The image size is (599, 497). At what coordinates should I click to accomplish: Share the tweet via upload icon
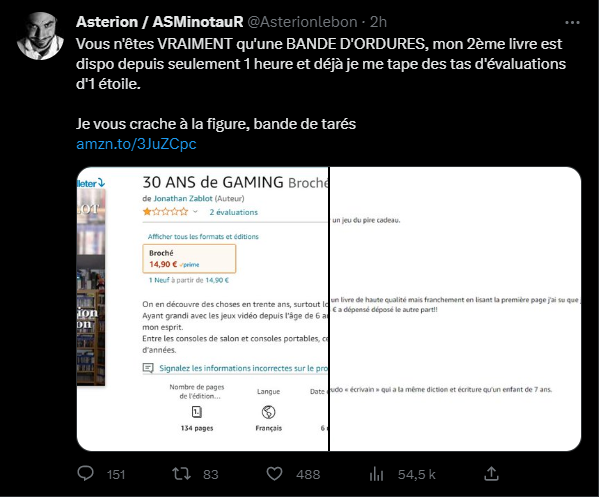tap(491, 474)
